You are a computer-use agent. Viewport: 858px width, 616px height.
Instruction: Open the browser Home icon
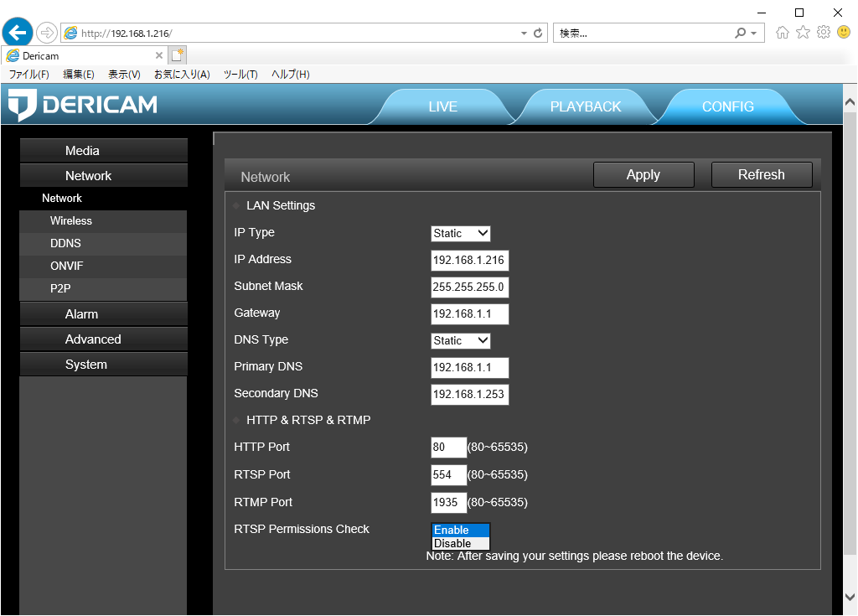(x=783, y=33)
